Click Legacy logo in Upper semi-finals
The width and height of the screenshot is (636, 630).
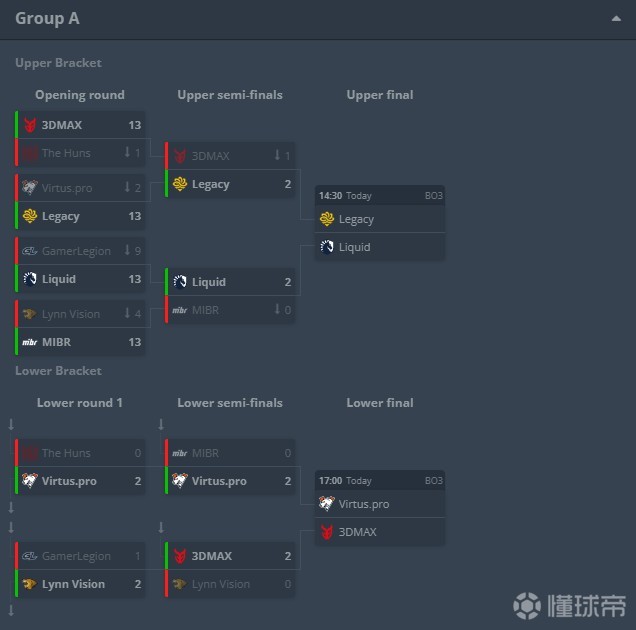pos(180,184)
